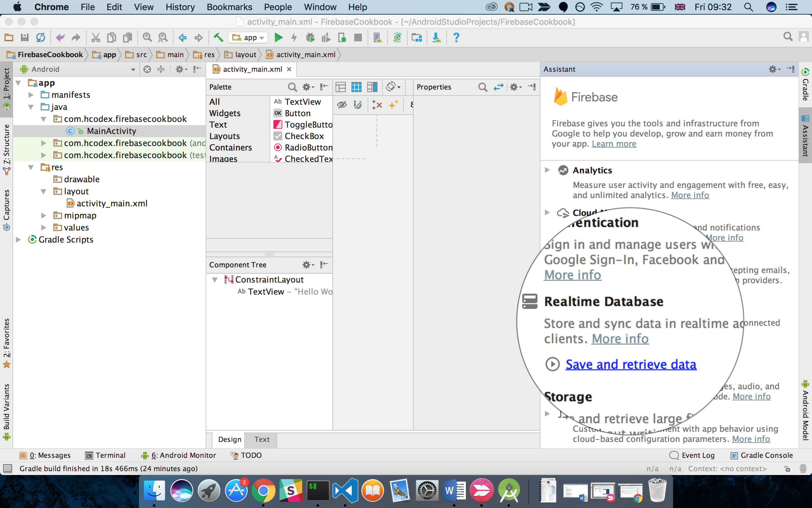812x508 pixels.
Task: Click the Copy icon in toolbar
Action: click(111, 37)
